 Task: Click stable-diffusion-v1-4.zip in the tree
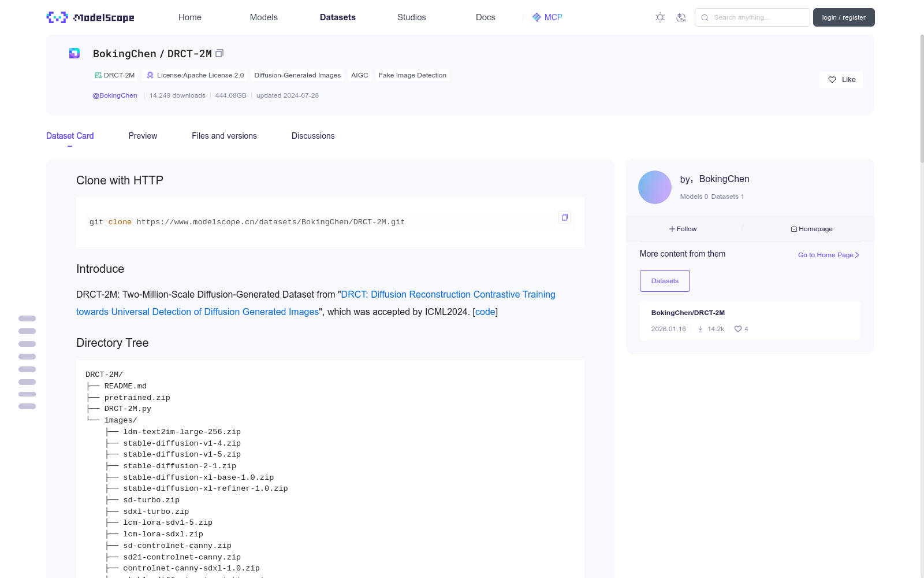182,443
